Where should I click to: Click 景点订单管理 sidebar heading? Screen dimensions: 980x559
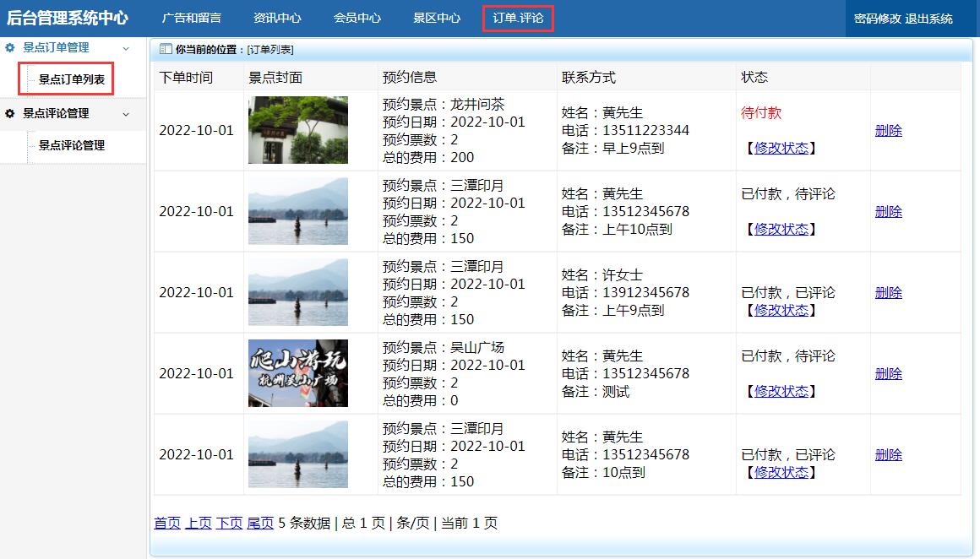[56, 47]
